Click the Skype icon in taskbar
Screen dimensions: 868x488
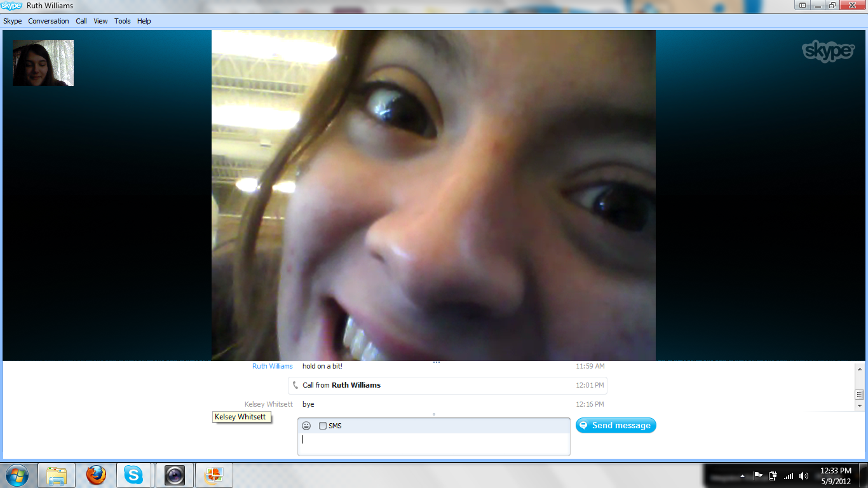(x=133, y=475)
